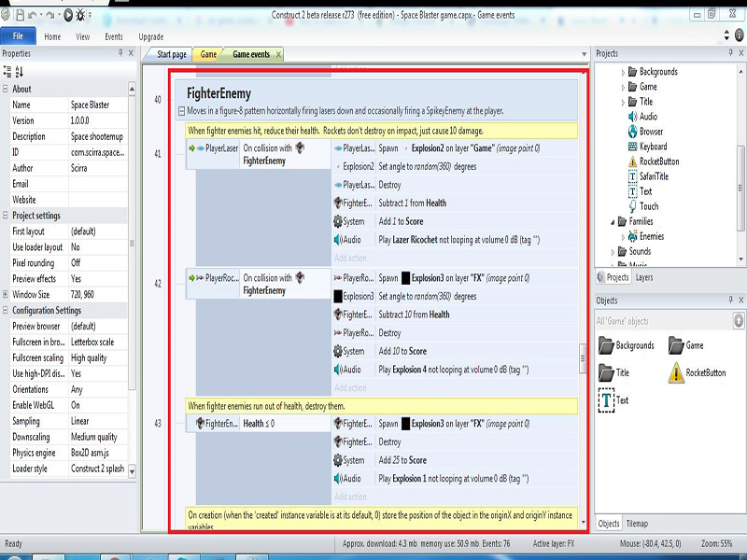Open the View ribbon tab
Viewport: 747px width, 560px height.
tap(82, 36)
